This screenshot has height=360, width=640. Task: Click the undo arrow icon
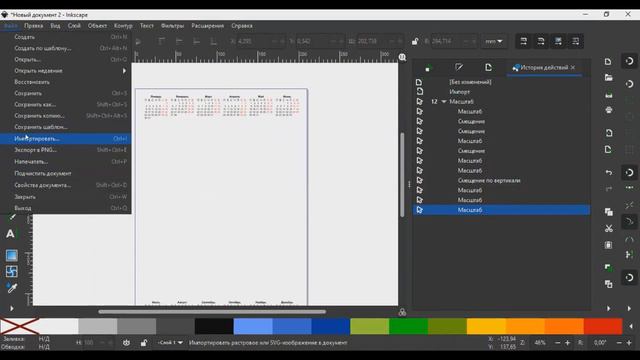pyautogui.click(x=608, y=172)
